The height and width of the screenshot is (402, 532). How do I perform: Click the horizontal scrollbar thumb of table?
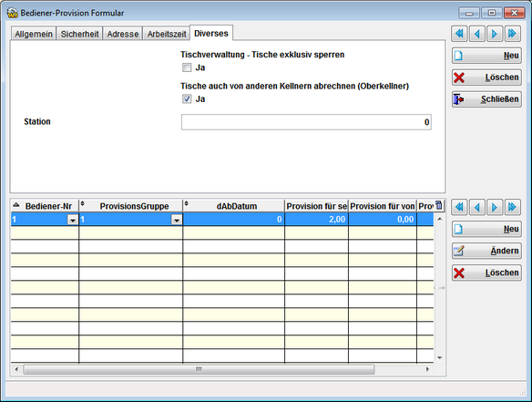pos(199,369)
